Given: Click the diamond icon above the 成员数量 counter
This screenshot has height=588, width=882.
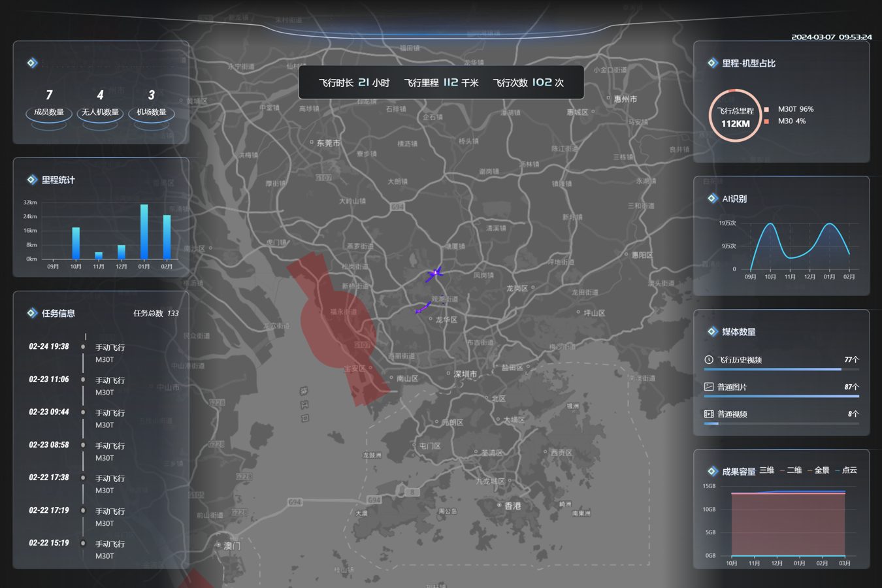Looking at the screenshot, I should 31,63.
